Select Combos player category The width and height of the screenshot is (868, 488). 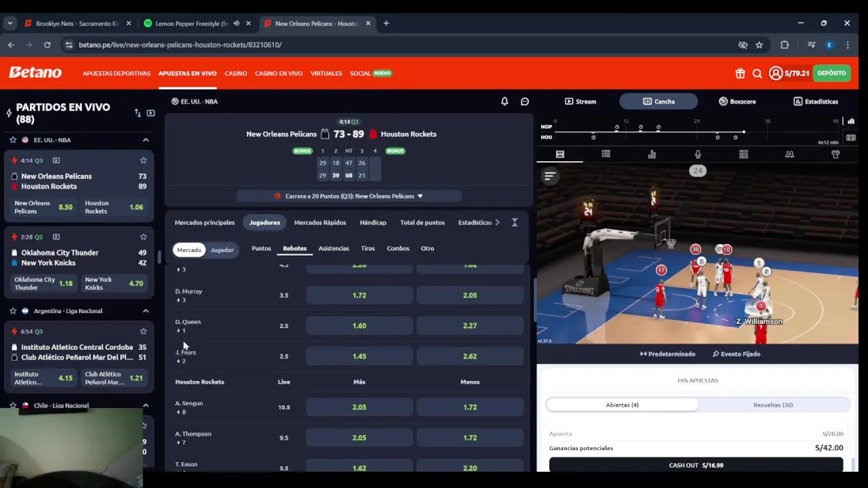[398, 249]
